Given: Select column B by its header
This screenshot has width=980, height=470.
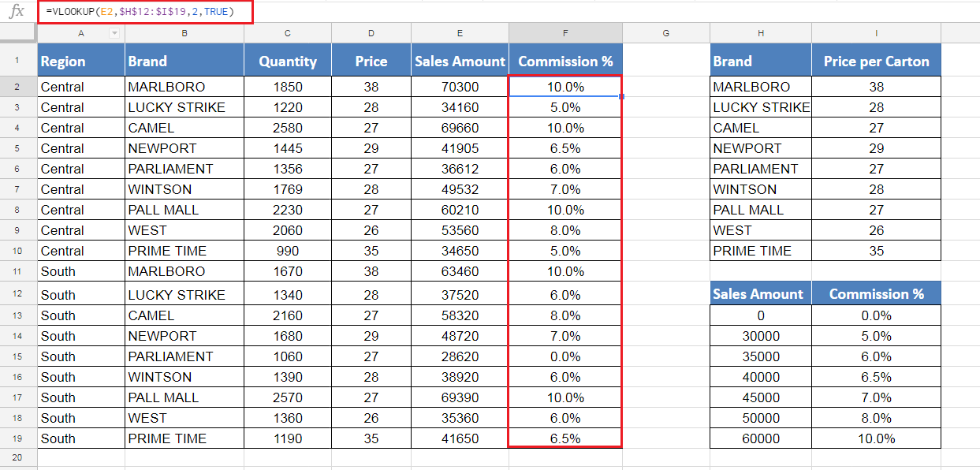Looking at the screenshot, I should pos(184,33).
